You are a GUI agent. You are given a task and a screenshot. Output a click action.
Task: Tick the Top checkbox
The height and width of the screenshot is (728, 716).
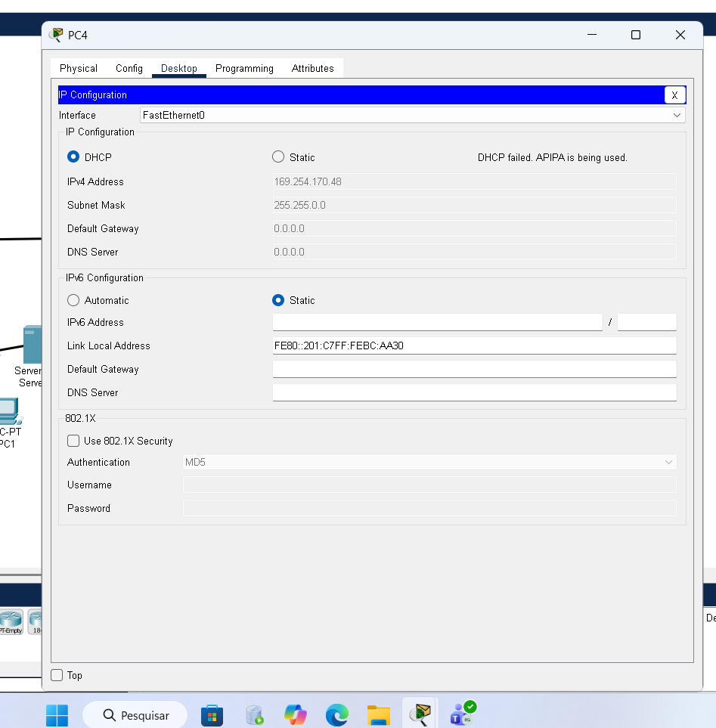point(57,675)
